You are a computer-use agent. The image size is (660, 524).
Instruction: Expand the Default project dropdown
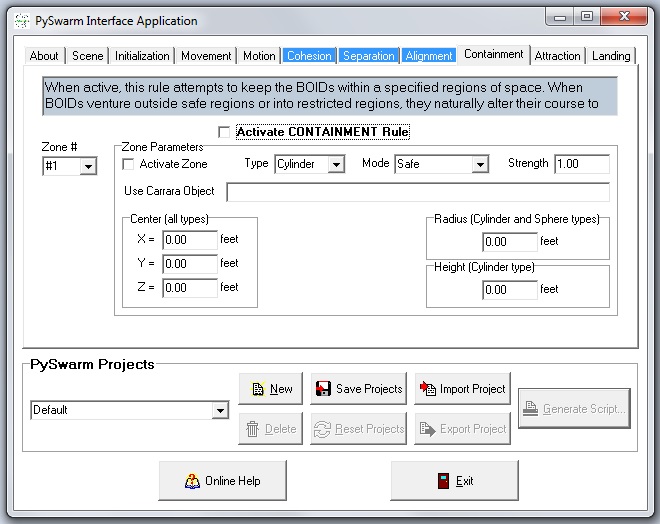220,410
